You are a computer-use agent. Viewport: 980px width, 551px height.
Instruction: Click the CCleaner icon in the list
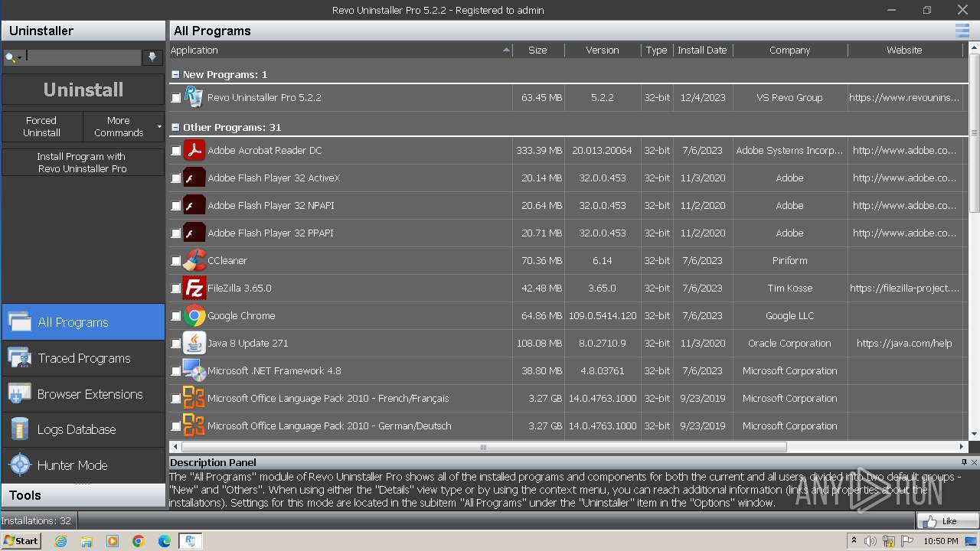(x=194, y=260)
